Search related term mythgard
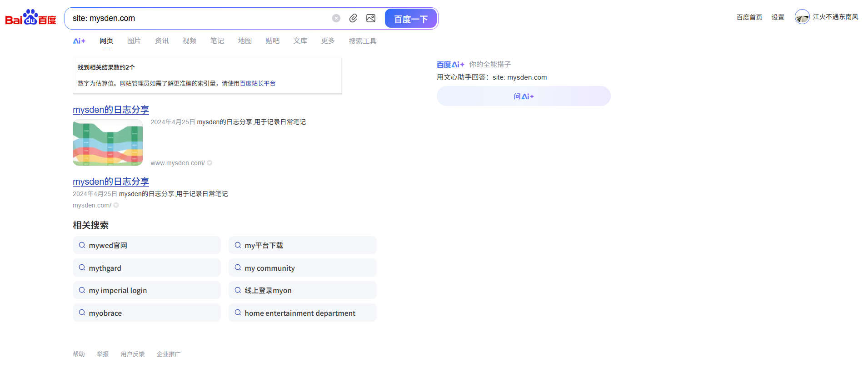 (147, 268)
